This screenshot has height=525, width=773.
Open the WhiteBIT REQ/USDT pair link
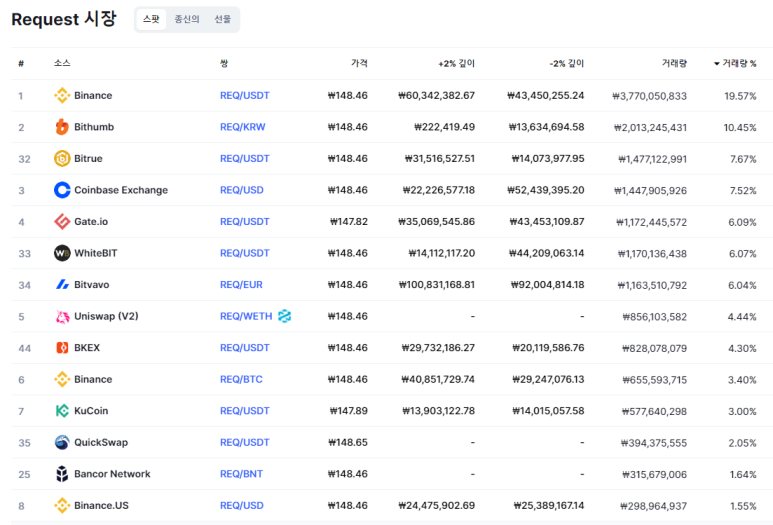tap(245, 253)
